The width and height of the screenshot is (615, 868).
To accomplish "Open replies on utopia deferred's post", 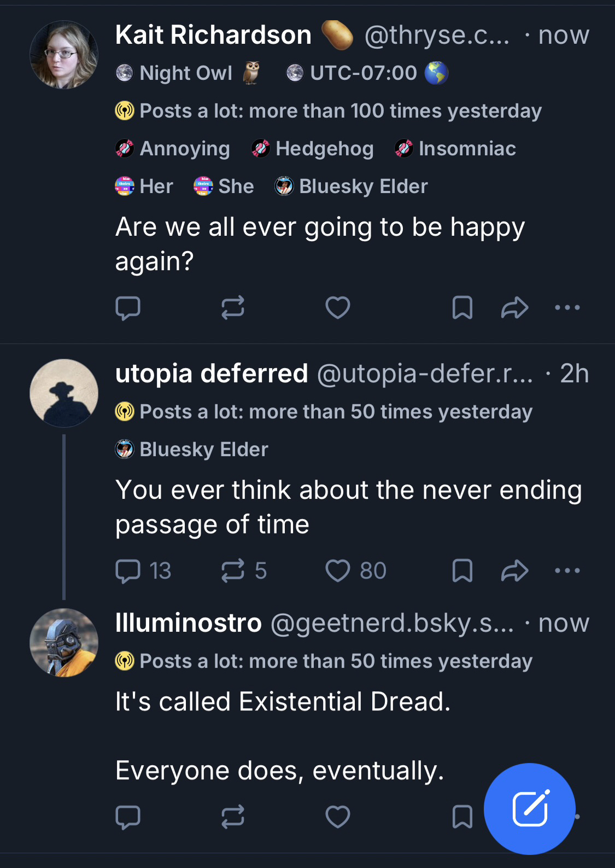I will pyautogui.click(x=143, y=571).
